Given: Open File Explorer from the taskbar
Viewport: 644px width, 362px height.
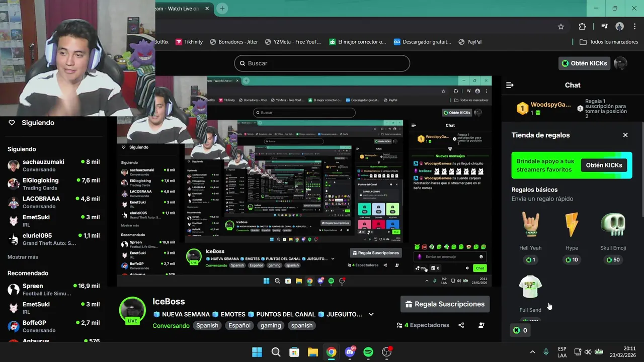Looking at the screenshot, I should coord(312,352).
